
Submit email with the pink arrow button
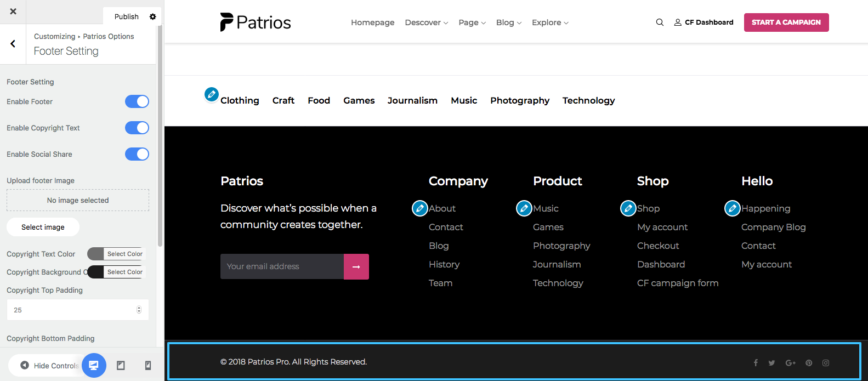coord(356,266)
